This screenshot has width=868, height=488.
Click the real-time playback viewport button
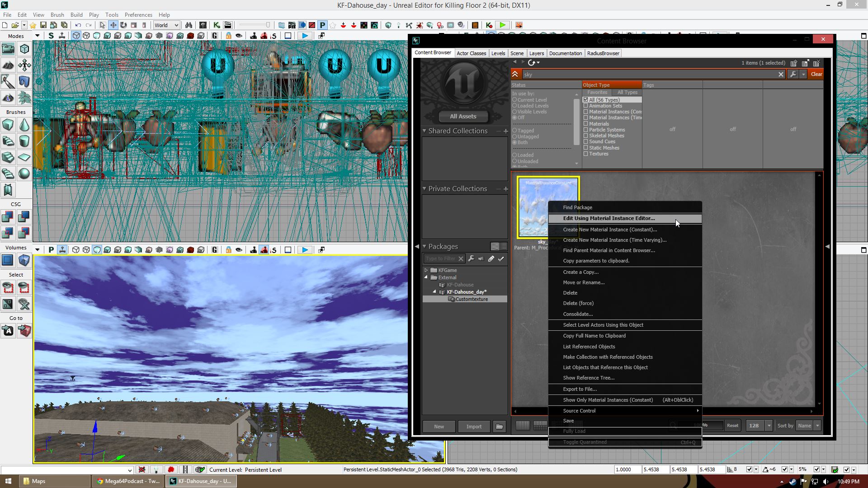pos(305,36)
